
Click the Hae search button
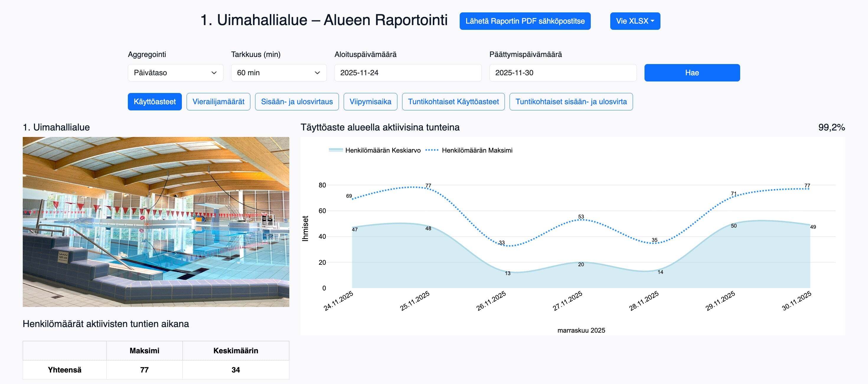tap(692, 73)
